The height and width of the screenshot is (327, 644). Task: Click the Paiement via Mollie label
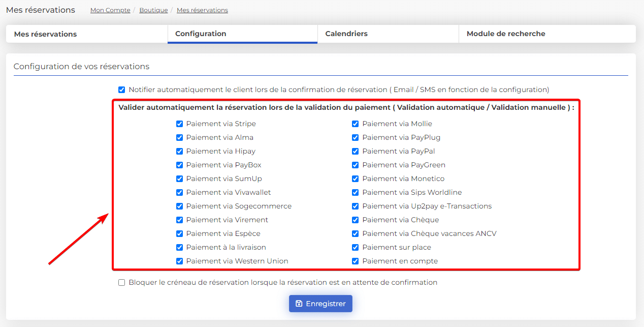click(397, 124)
